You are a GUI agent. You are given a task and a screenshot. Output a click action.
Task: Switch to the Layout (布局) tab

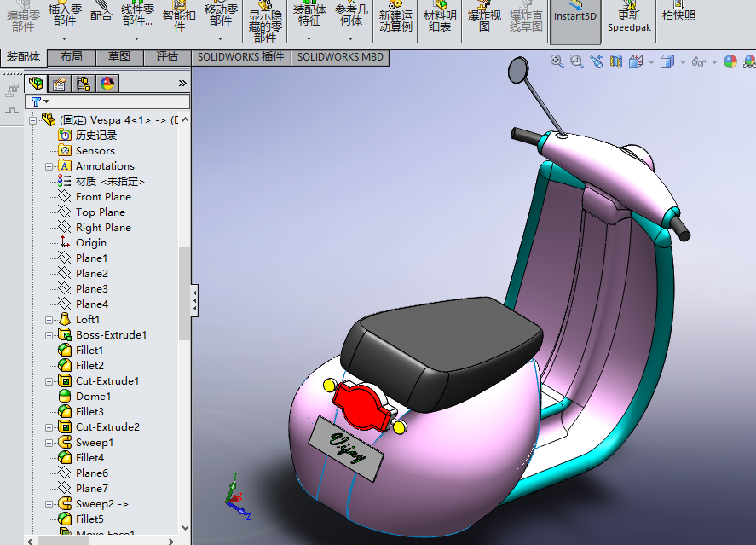(72, 57)
